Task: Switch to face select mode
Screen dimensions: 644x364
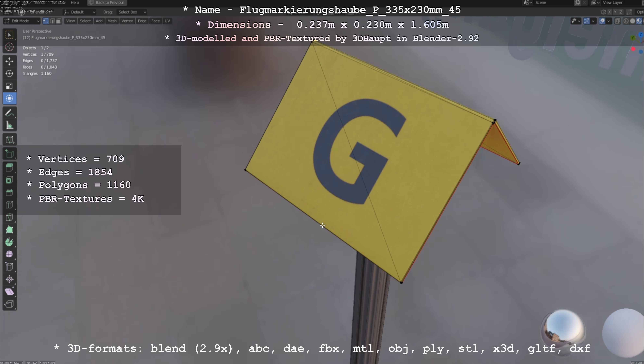Action: coord(58,21)
